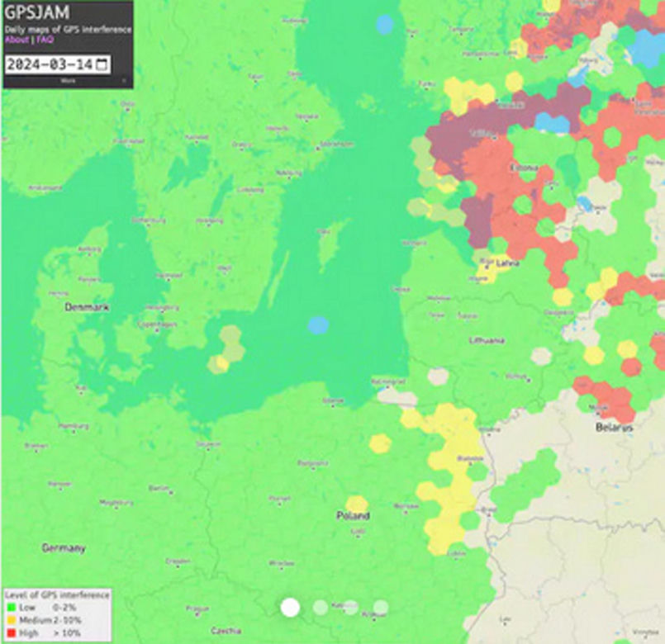The height and width of the screenshot is (644, 665).
Task: Click the Hamburg city label
Action: click(x=74, y=426)
